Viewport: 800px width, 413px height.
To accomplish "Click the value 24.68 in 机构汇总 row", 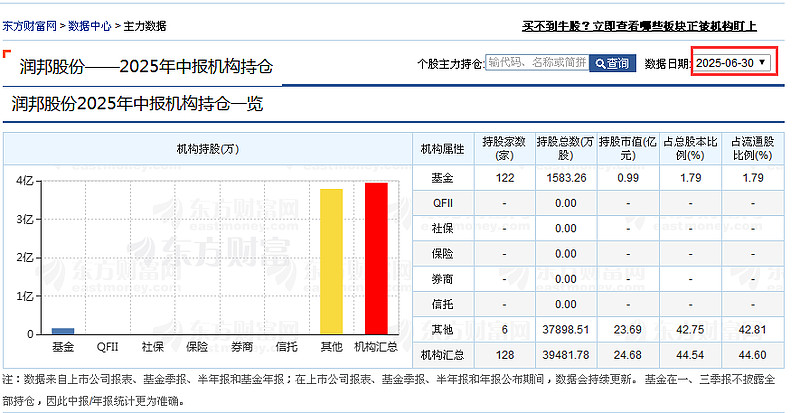I will pyautogui.click(x=628, y=355).
